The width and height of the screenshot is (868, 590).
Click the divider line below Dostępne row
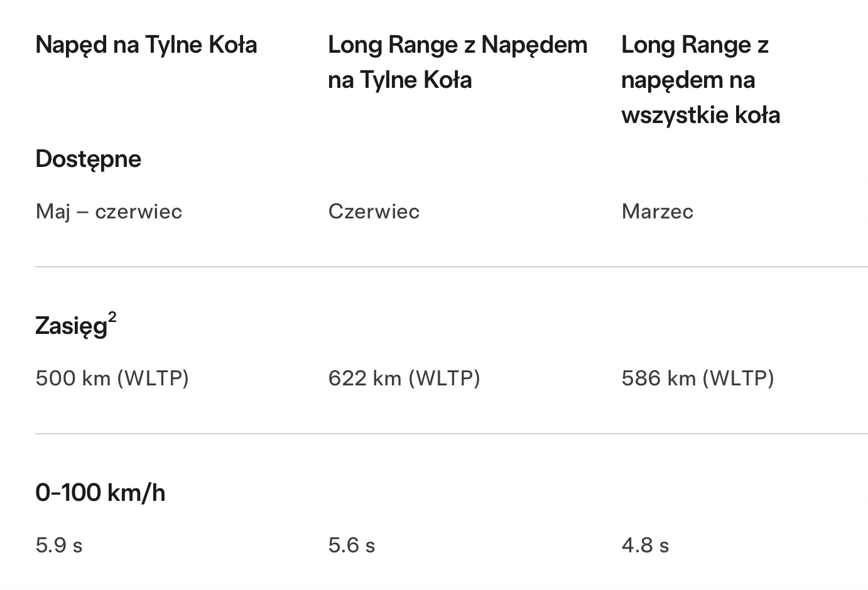pos(452,267)
